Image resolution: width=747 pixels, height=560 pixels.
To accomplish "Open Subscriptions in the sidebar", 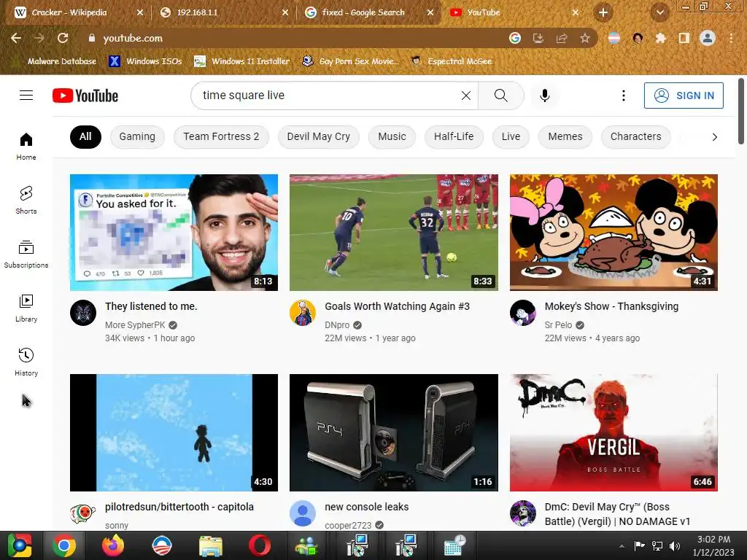I will tap(26, 254).
